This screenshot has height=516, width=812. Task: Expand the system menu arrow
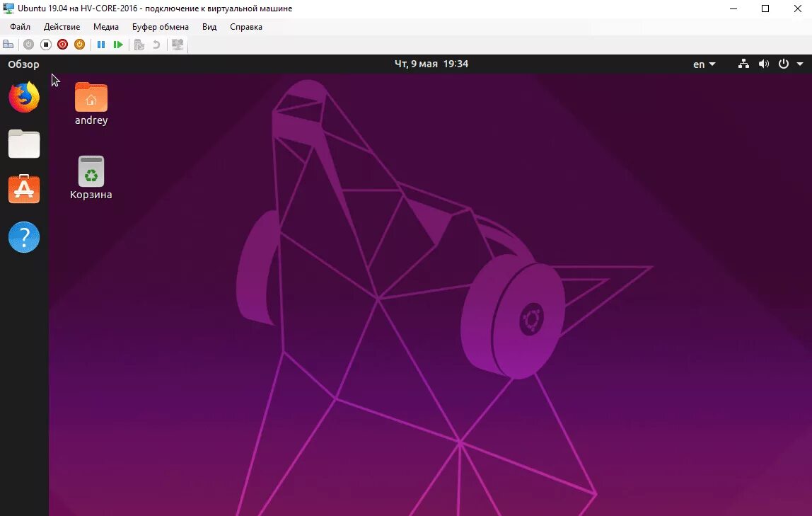[800, 64]
